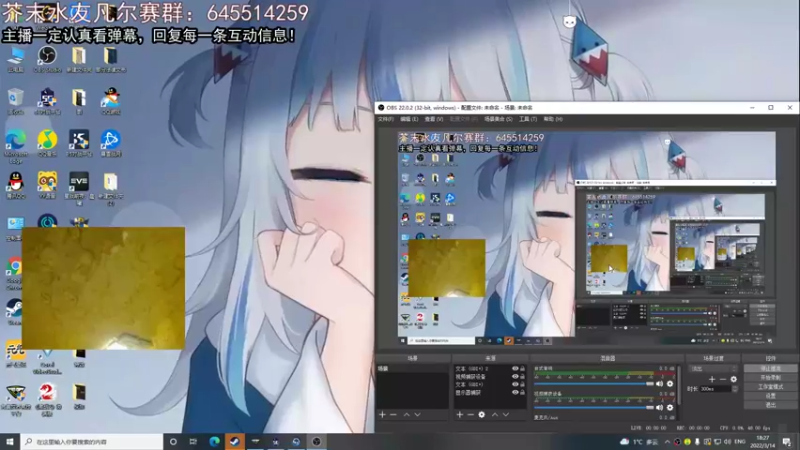Open the Windows Start menu
800x450 pixels.
click(10, 442)
